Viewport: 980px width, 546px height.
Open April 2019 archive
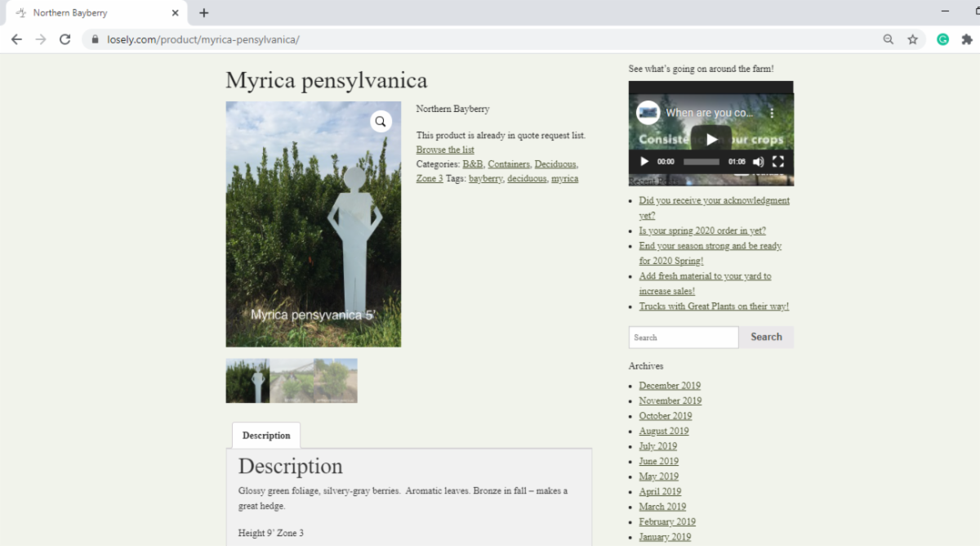[660, 491]
